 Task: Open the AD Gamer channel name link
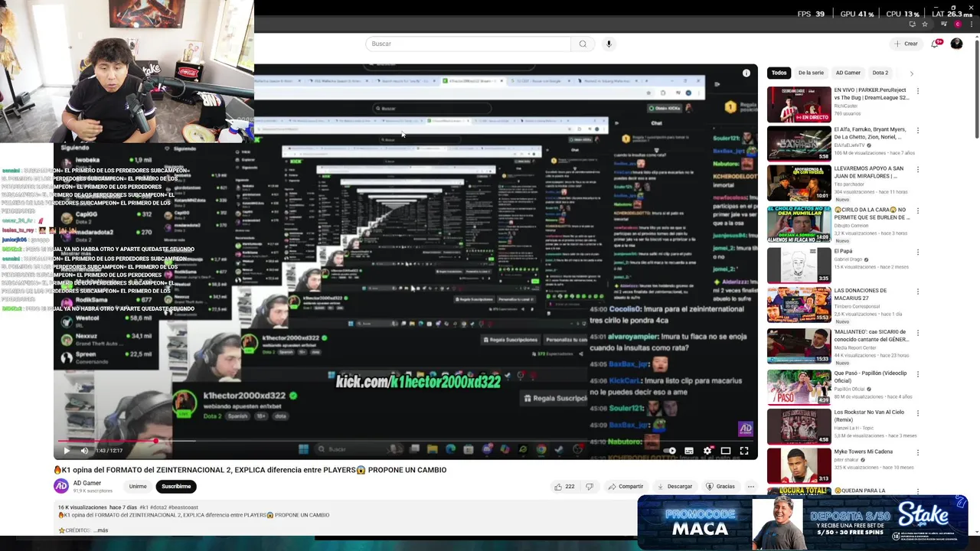click(x=87, y=483)
